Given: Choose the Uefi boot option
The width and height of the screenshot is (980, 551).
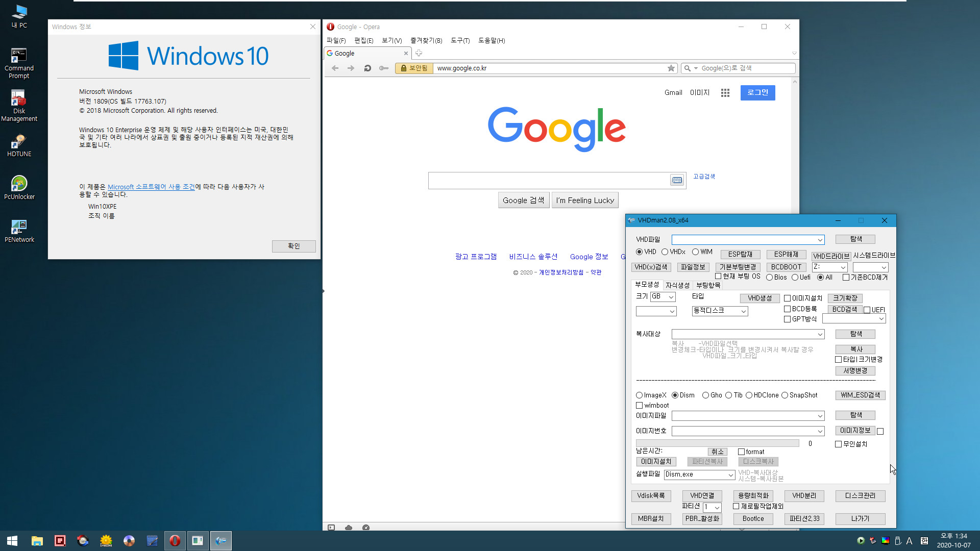Looking at the screenshot, I should pos(801,278).
